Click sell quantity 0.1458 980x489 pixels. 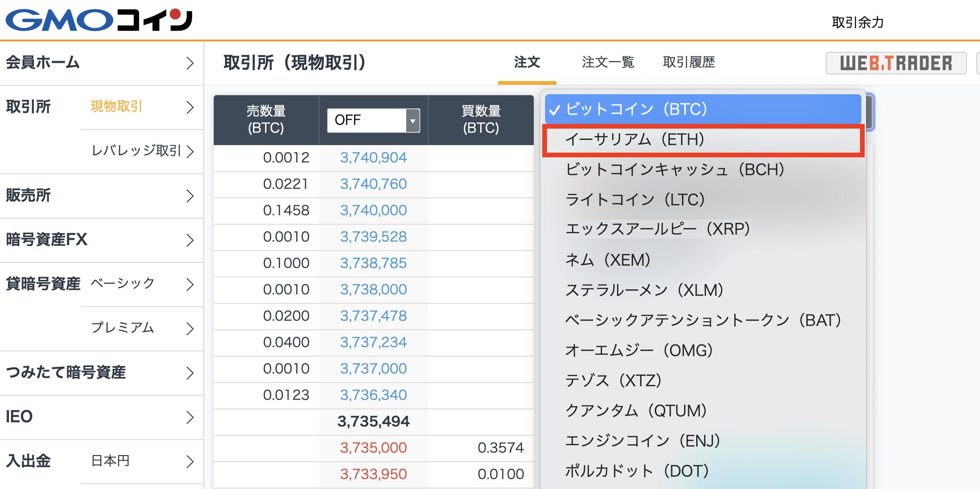286,210
